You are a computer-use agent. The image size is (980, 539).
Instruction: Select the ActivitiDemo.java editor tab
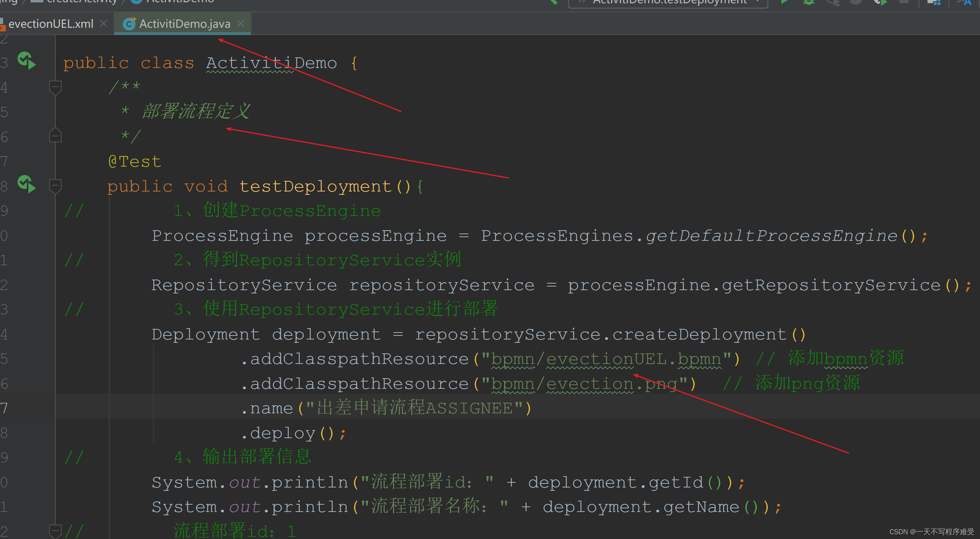coord(184,24)
